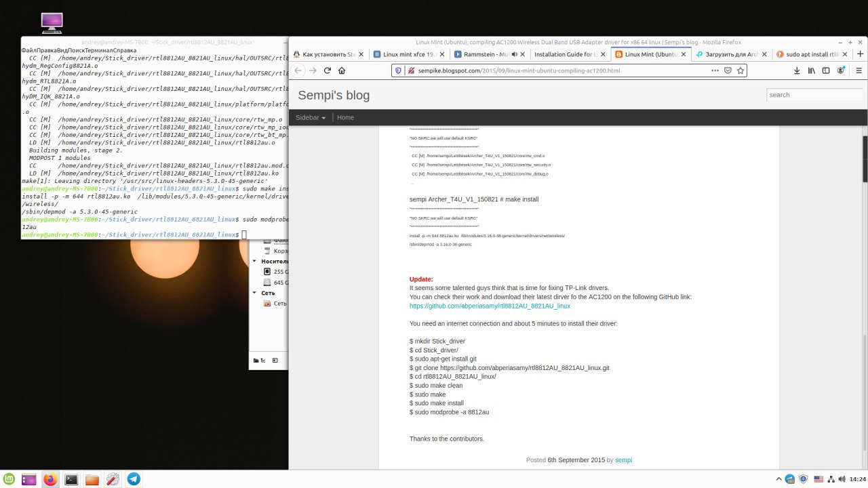Open the settings tools taskbar icon
This screenshot has width=868, height=488.
pyautogui.click(x=113, y=479)
